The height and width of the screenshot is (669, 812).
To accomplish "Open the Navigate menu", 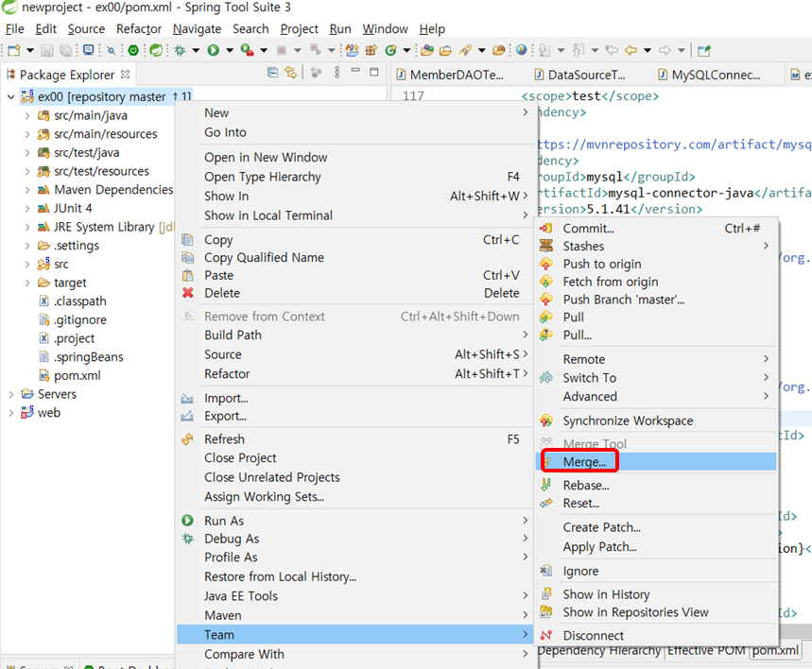I will click(x=197, y=29).
